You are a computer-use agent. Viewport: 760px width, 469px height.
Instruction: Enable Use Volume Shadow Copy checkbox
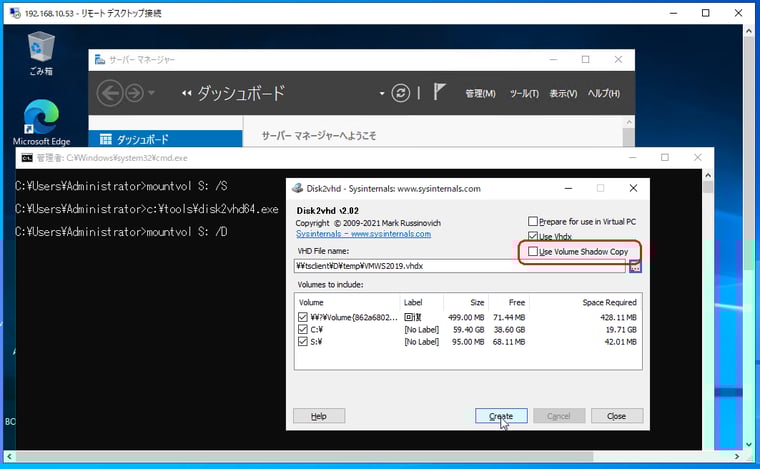pos(533,251)
